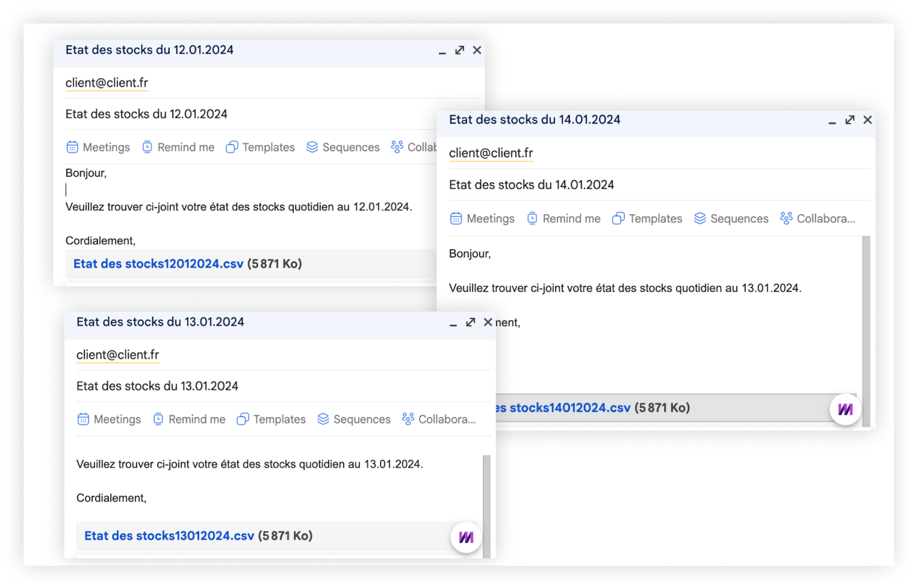915x588 pixels.
Task: Expand the 12.01.2024 email to full screen
Action: coord(459,50)
